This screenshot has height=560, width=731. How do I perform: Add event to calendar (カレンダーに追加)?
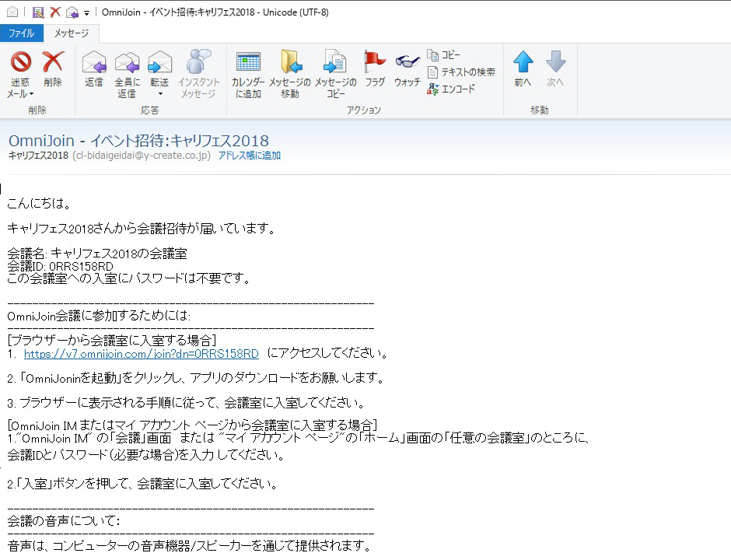(248, 63)
